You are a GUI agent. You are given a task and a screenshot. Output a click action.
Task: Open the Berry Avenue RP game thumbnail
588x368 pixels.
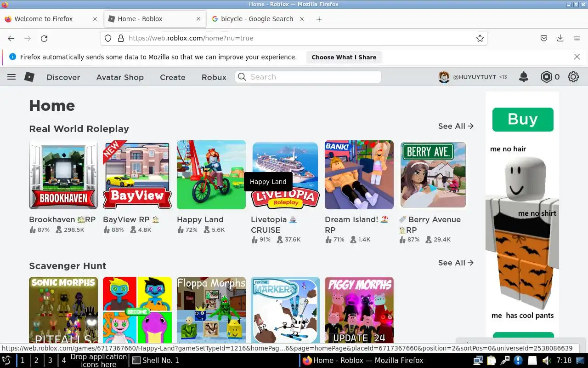pyautogui.click(x=433, y=175)
